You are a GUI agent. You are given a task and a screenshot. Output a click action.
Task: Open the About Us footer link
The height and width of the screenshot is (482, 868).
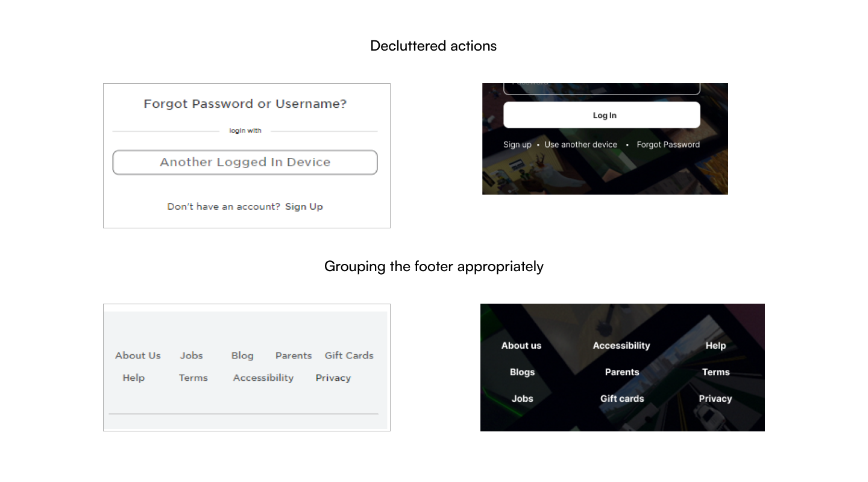point(137,355)
